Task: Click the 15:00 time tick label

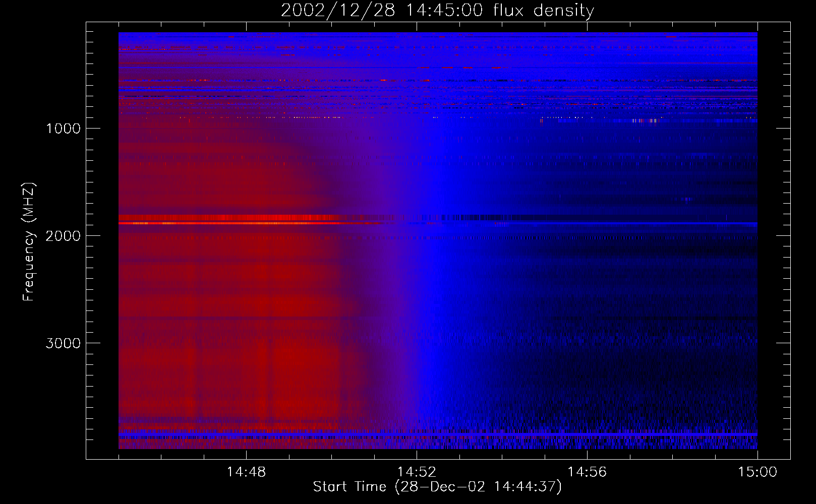Action: 757,472
